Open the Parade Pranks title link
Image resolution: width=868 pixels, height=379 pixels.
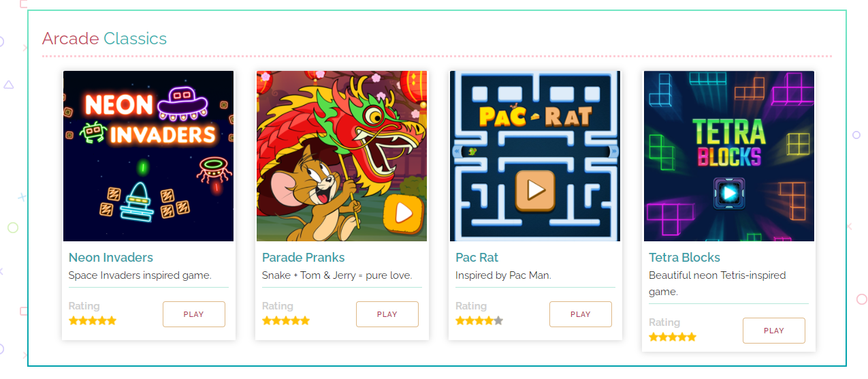pos(304,258)
